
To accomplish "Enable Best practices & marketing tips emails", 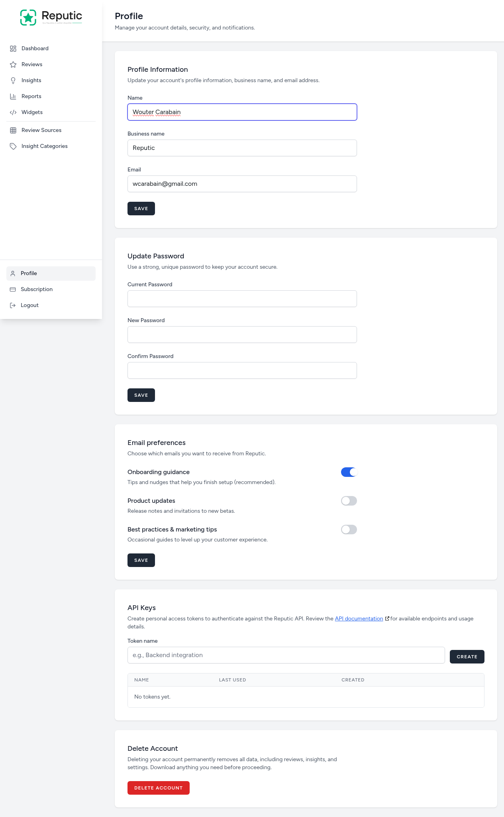I will click(349, 529).
